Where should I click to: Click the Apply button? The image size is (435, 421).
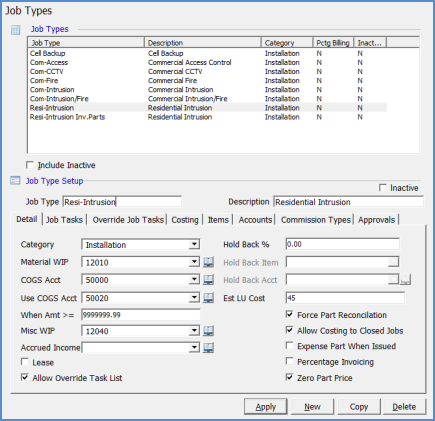[x=266, y=407]
